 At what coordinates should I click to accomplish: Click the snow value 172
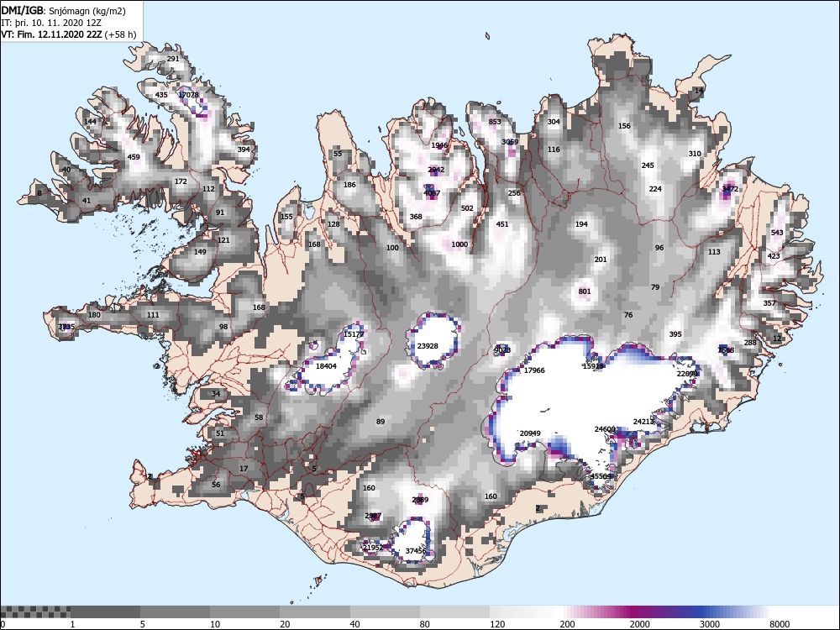click(181, 181)
